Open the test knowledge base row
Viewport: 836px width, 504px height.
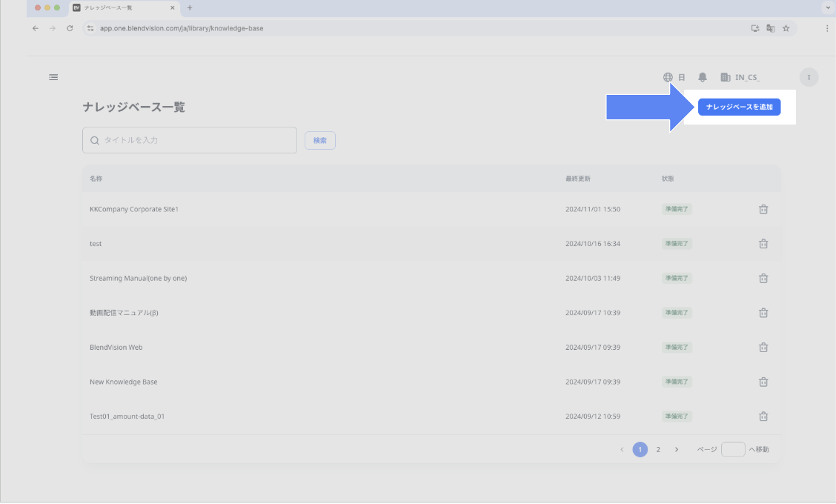[x=431, y=244]
